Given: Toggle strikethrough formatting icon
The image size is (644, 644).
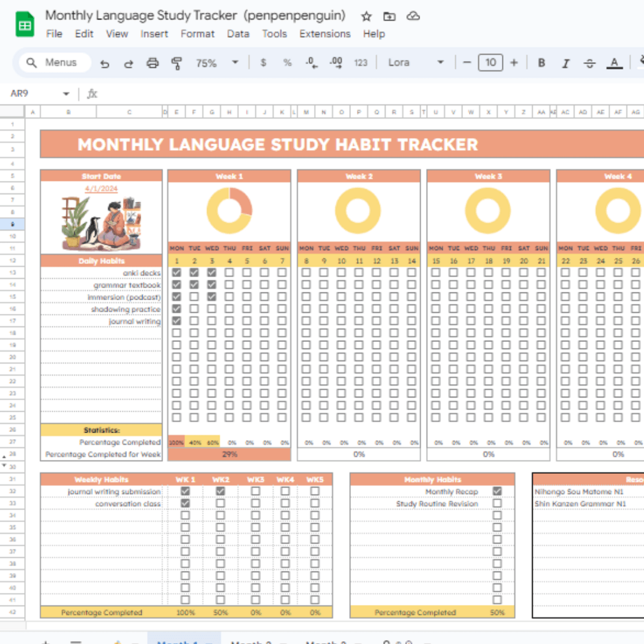Looking at the screenshot, I should pyautogui.click(x=589, y=63).
